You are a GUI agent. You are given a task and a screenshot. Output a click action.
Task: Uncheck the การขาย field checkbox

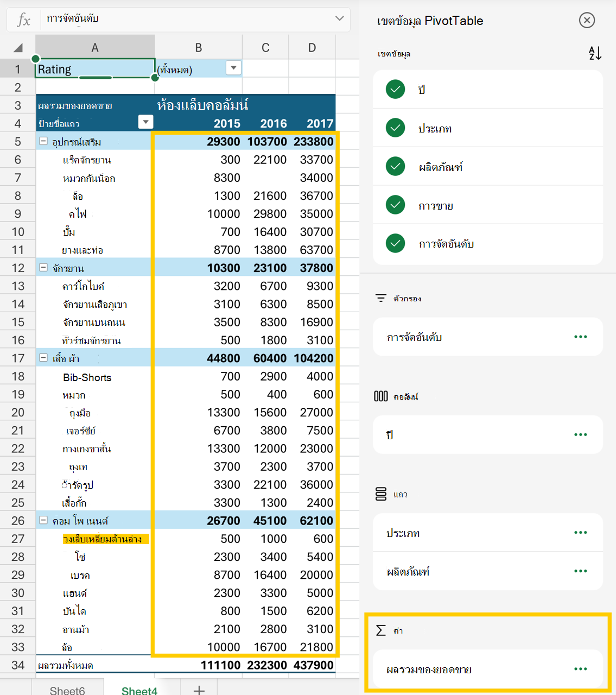[x=395, y=205]
